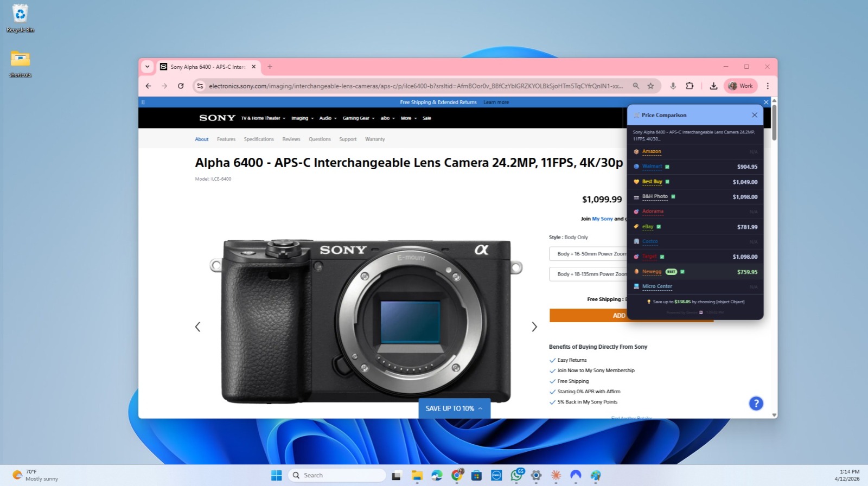
Task: Show next camera image with right arrow
Action: pos(534,327)
